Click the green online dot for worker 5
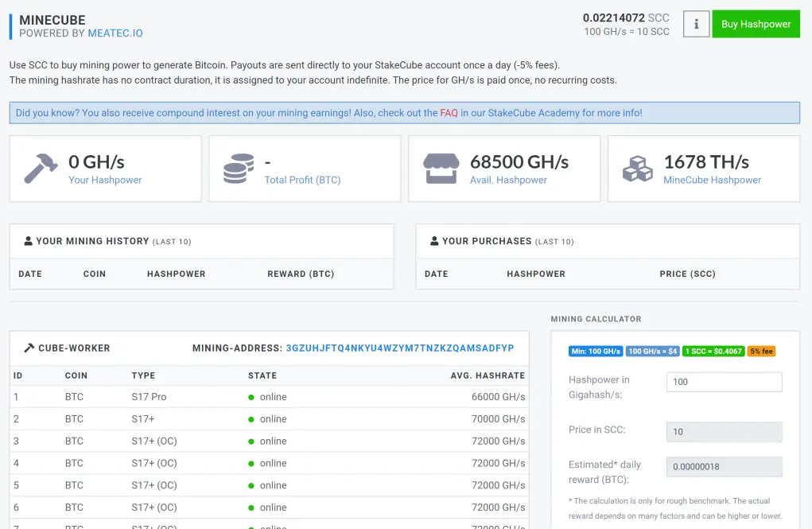Viewport: 812px width, 529px height. (251, 485)
